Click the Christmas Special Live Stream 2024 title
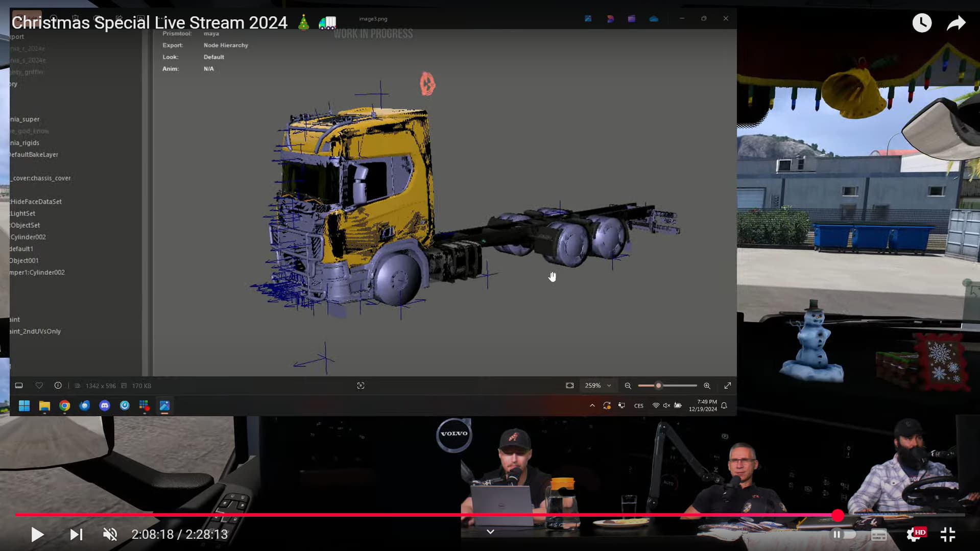The image size is (980, 551). pos(149,23)
